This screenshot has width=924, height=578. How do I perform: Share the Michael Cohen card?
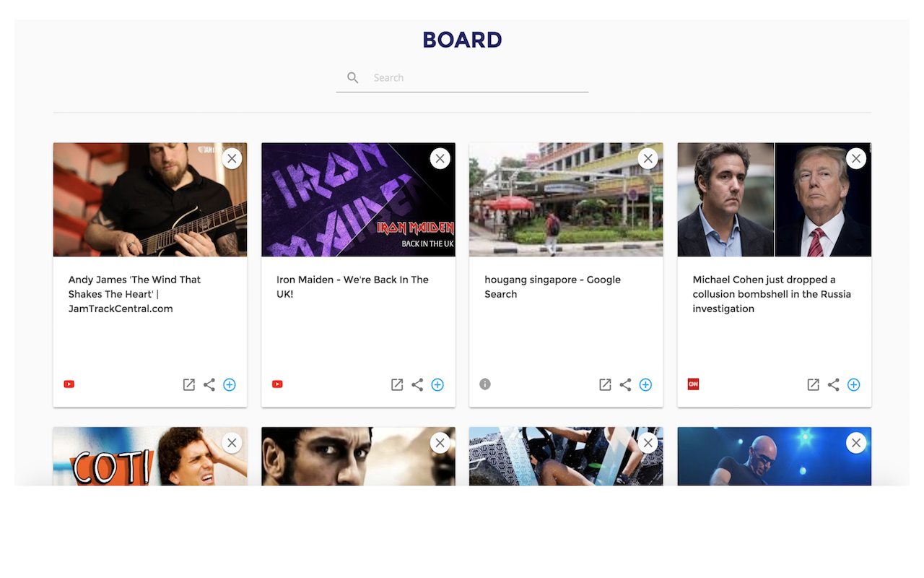(832, 385)
